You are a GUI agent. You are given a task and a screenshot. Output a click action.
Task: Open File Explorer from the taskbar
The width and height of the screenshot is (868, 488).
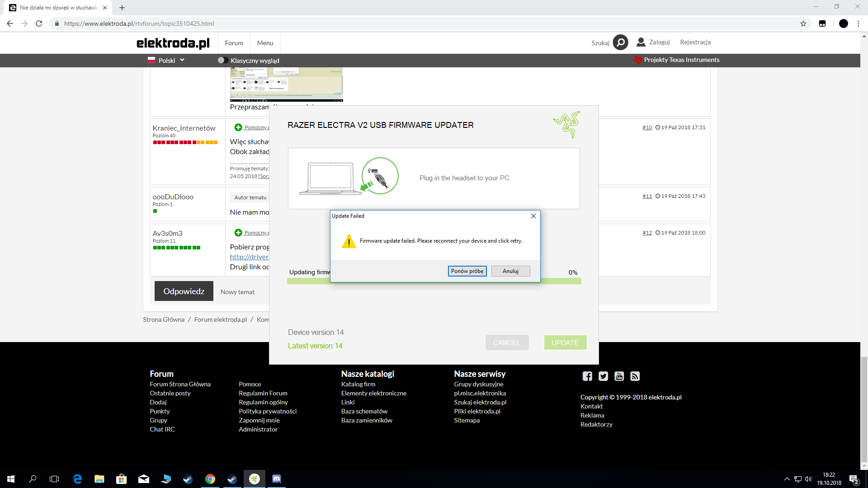click(x=99, y=479)
